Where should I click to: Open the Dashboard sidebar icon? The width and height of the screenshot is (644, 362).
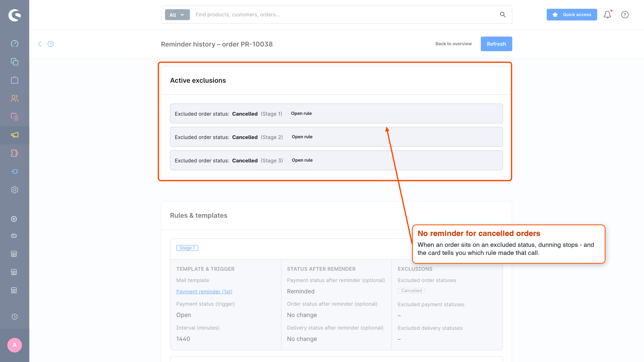pos(15,43)
